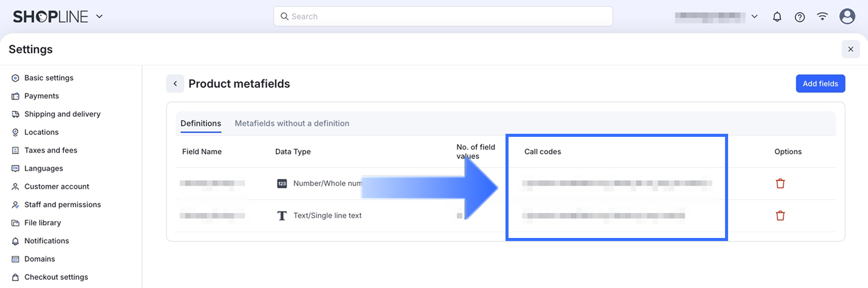868x288 pixels.
Task: Delete the Number/Whole number metafield row
Action: [x=780, y=183]
